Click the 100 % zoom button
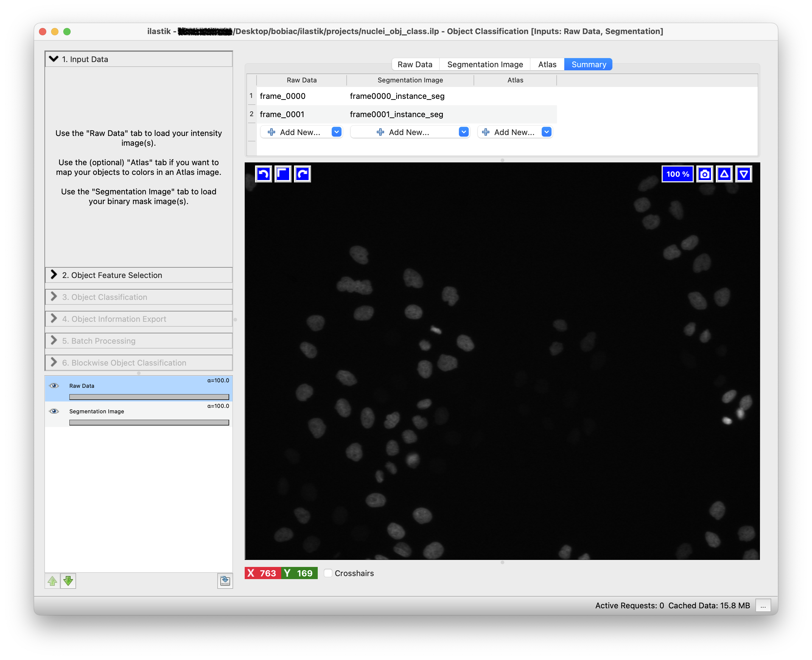Viewport: 812px width, 660px height. (677, 174)
